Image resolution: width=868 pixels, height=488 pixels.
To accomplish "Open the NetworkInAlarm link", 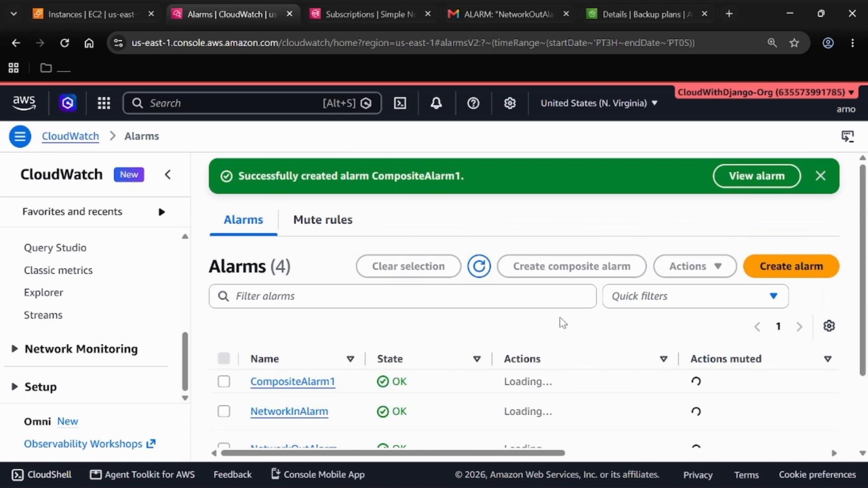I will 289,411.
